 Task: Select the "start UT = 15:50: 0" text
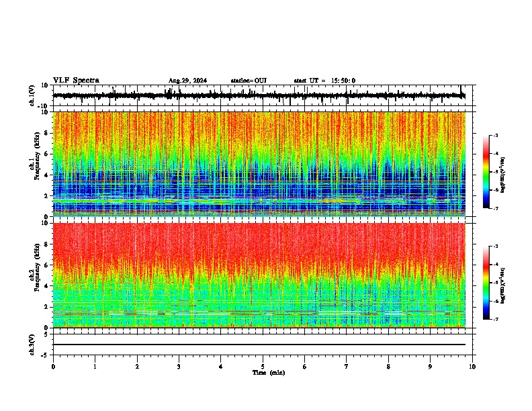click(324, 81)
